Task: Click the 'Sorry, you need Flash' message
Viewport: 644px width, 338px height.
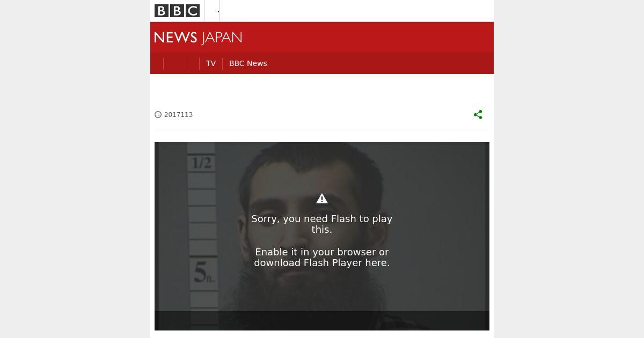Action: point(322,224)
